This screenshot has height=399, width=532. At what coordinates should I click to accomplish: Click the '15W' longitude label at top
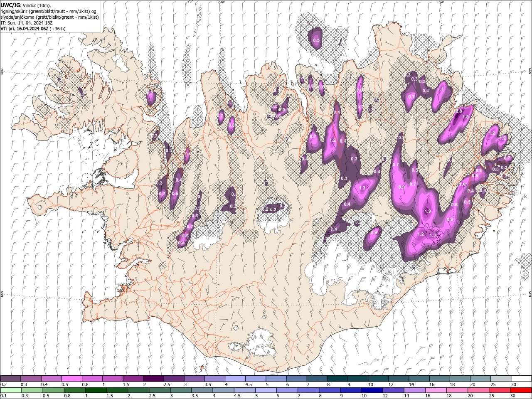440,2
